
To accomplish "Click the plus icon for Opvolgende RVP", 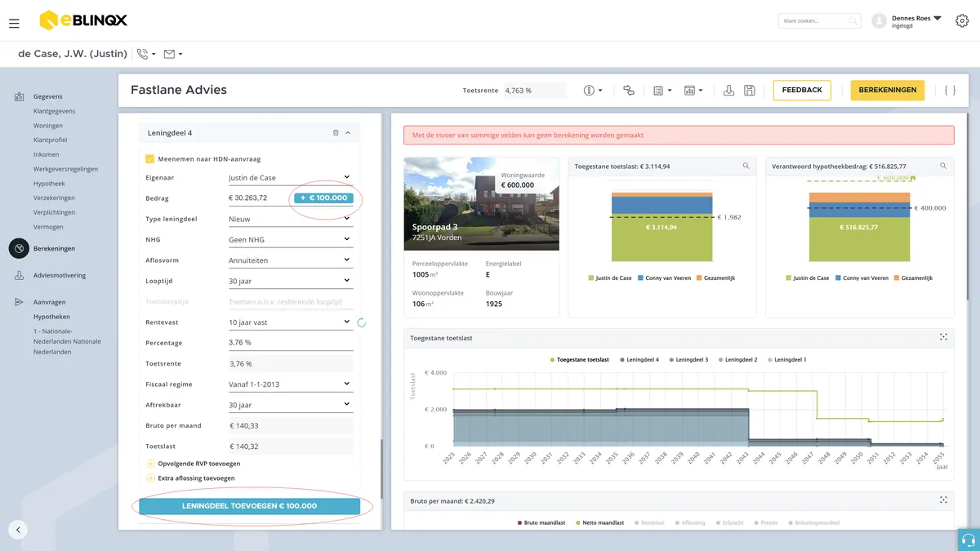I will 150,464.
